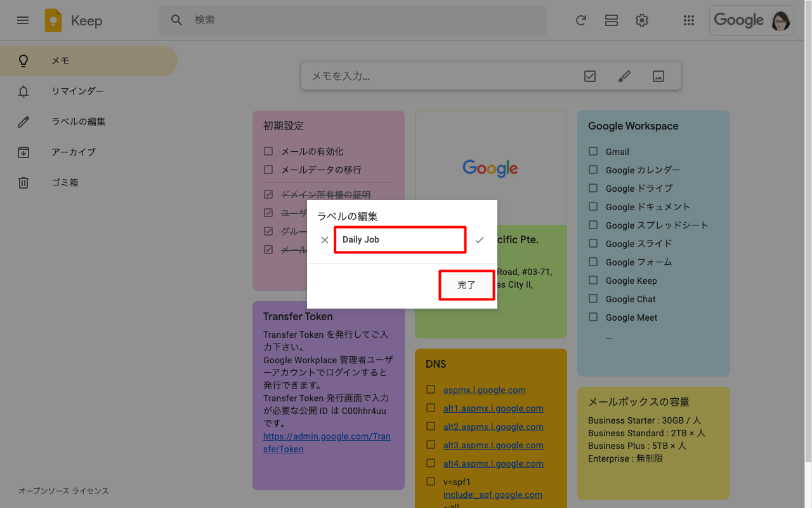Click the lightbulb icon beside メモ
This screenshot has height=508, width=812.
pyautogui.click(x=23, y=61)
